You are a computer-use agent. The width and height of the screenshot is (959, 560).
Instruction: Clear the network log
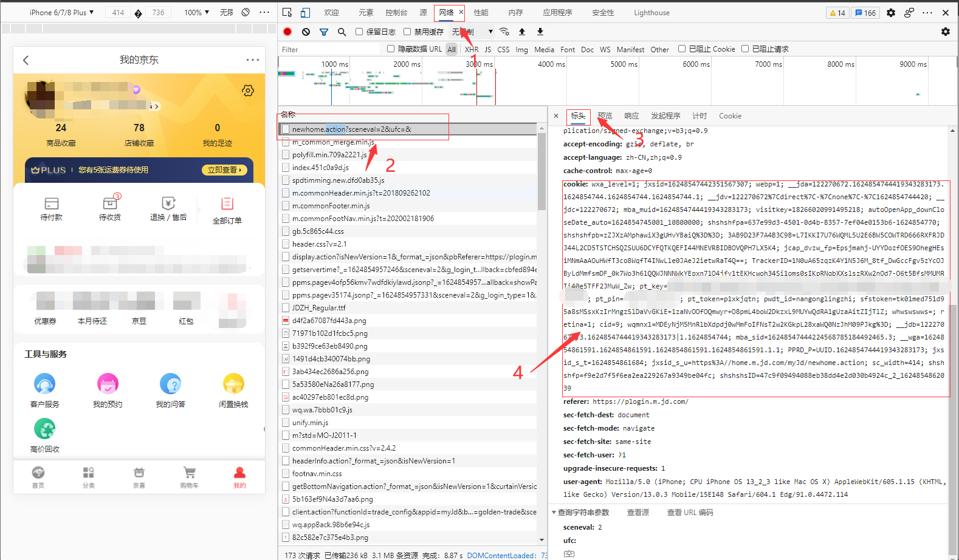(306, 32)
